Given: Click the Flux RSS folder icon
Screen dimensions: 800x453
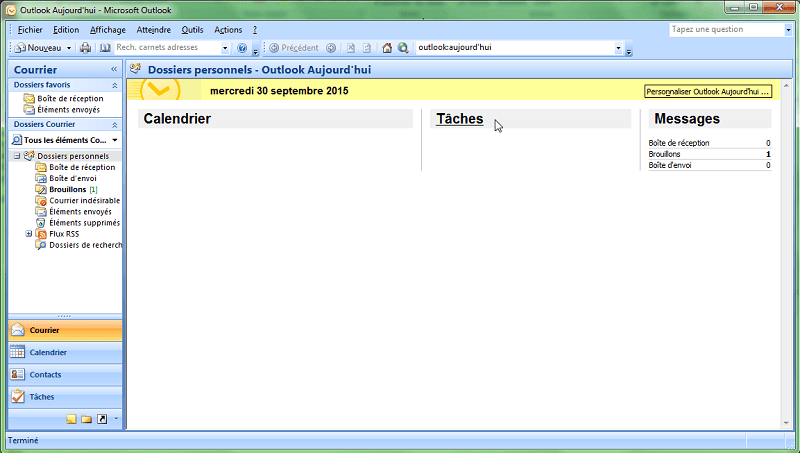Looking at the screenshot, I should point(41,234).
